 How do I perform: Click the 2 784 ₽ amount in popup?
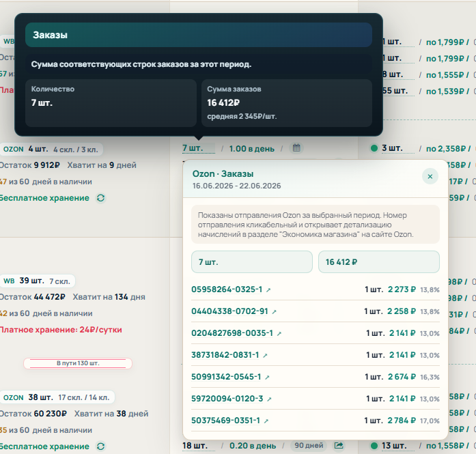(x=402, y=421)
